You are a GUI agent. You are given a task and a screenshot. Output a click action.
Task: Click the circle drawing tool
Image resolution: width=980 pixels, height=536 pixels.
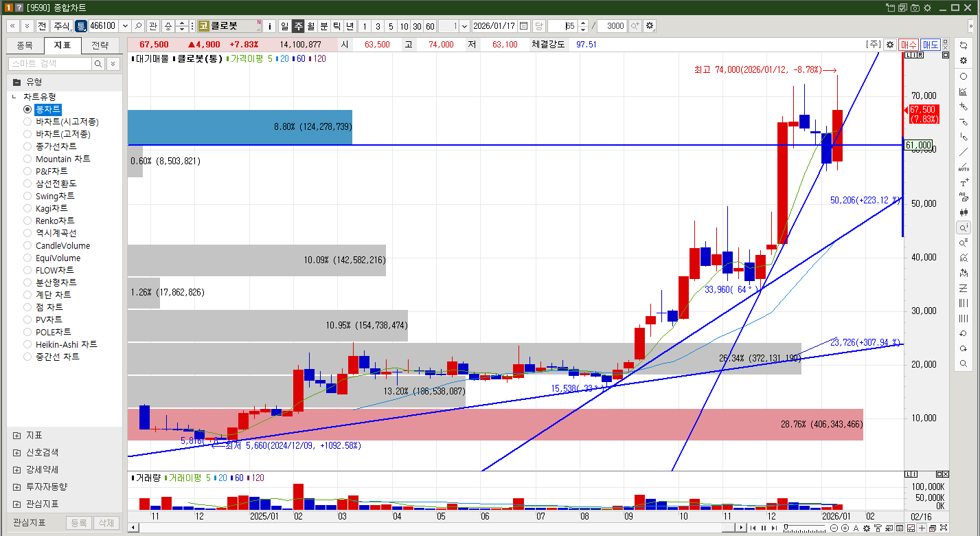click(964, 76)
